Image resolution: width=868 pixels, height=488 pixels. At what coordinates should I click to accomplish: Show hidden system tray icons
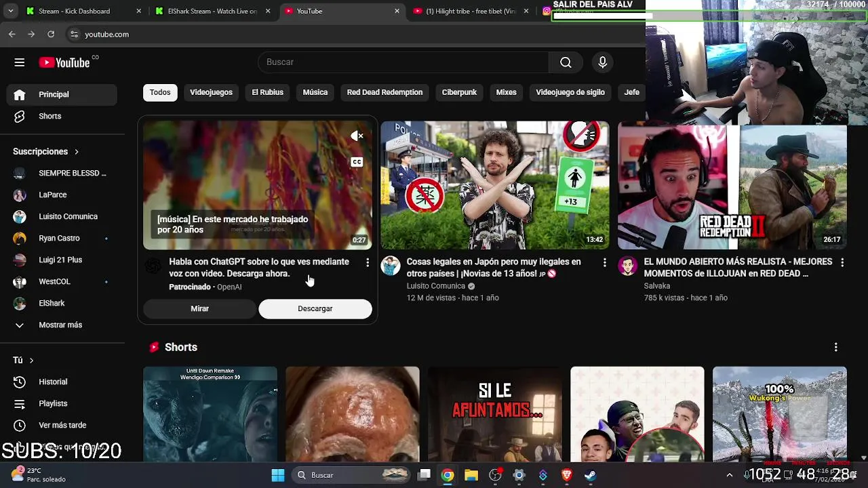pyautogui.click(x=730, y=475)
